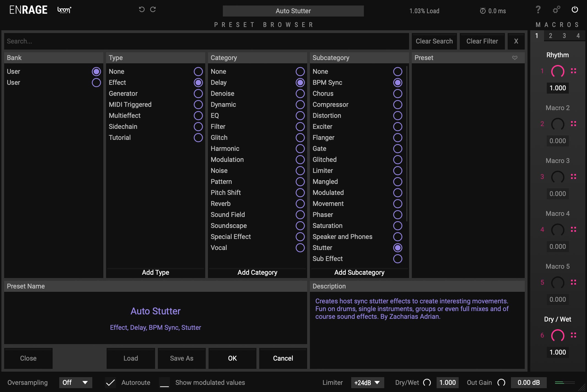
Task: Click the Macro 2 pink dots assign icon
Action: [x=574, y=124]
